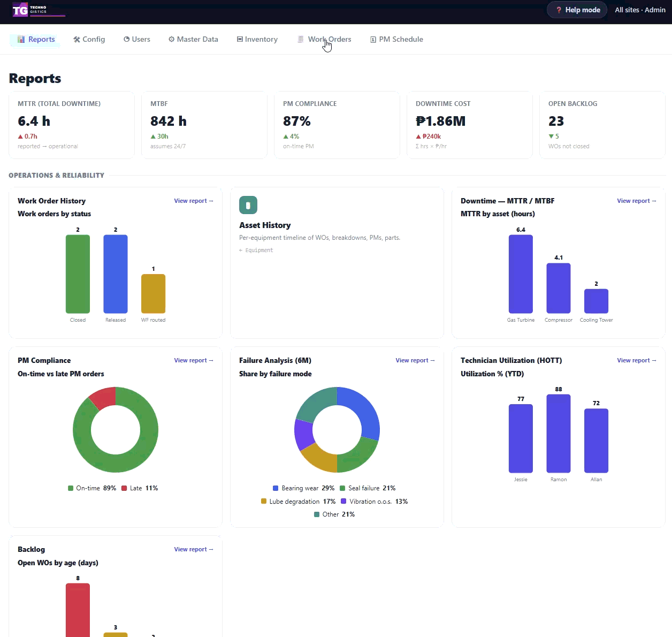Image resolution: width=672 pixels, height=637 pixels.
Task: Open View report for Failure Analysis
Action: point(415,361)
